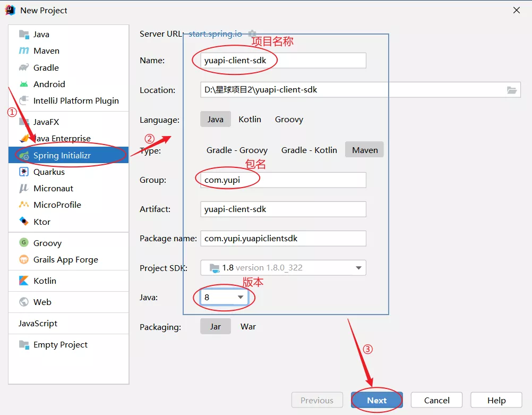Viewport: 532px width, 415px height.
Task: Open the Project SDK dropdown
Action: pos(284,268)
